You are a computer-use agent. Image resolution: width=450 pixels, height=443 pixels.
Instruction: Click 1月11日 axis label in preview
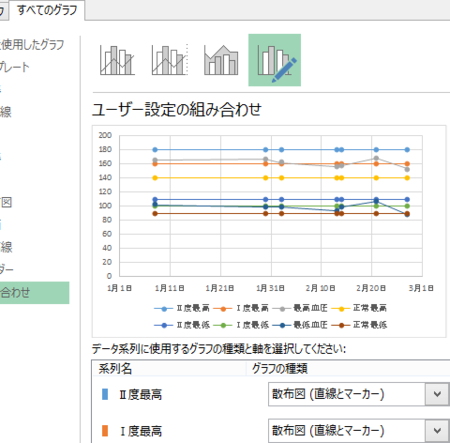tap(170, 288)
